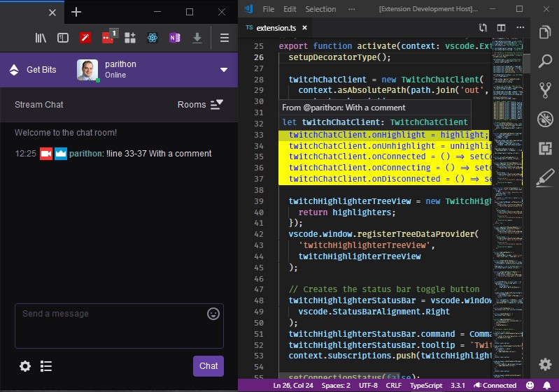Click the code minimap overview
Viewport: 559px width, 392px height.
(x=507, y=208)
